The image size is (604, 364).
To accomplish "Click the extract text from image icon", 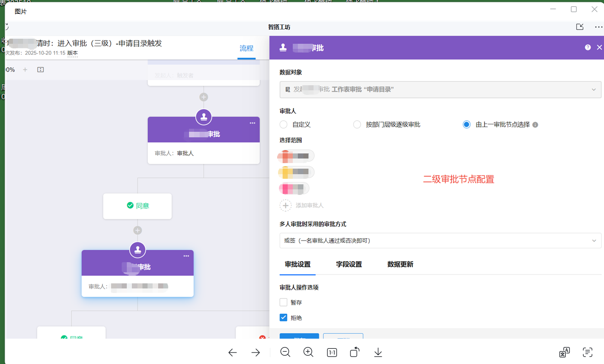I will 587,352.
